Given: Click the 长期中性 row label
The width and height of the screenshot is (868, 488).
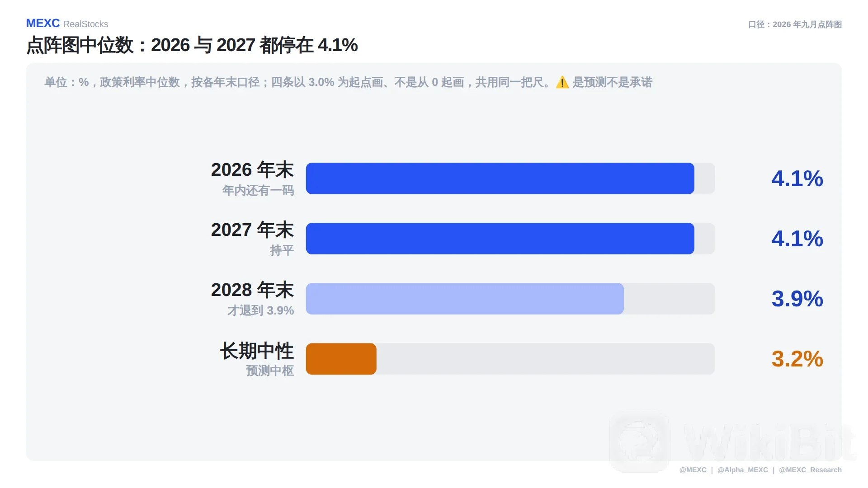Looking at the screenshot, I should coord(257,351).
